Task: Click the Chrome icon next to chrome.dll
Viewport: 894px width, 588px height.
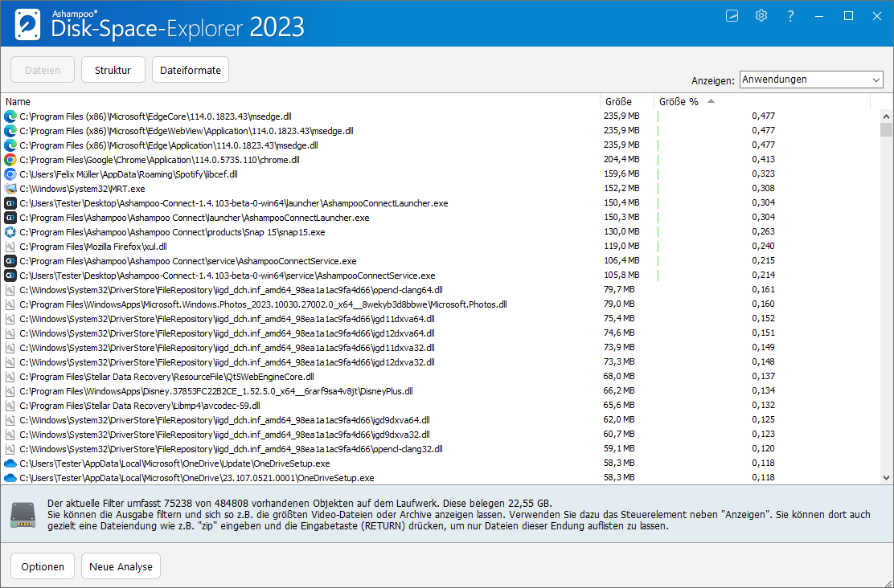Action: click(10, 160)
